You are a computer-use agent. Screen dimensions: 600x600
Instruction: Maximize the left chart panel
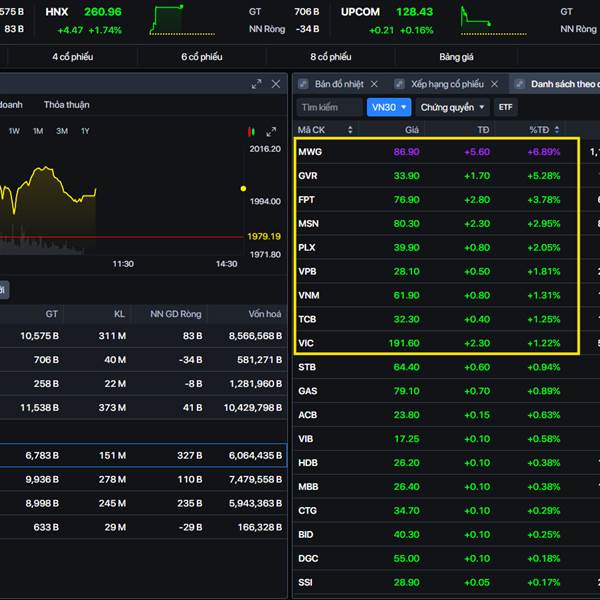(x=257, y=85)
